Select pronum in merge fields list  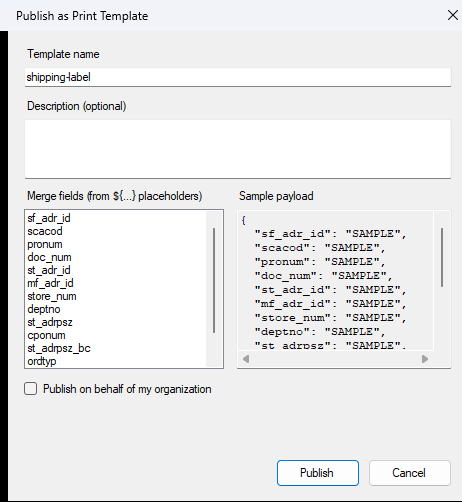[x=45, y=244]
